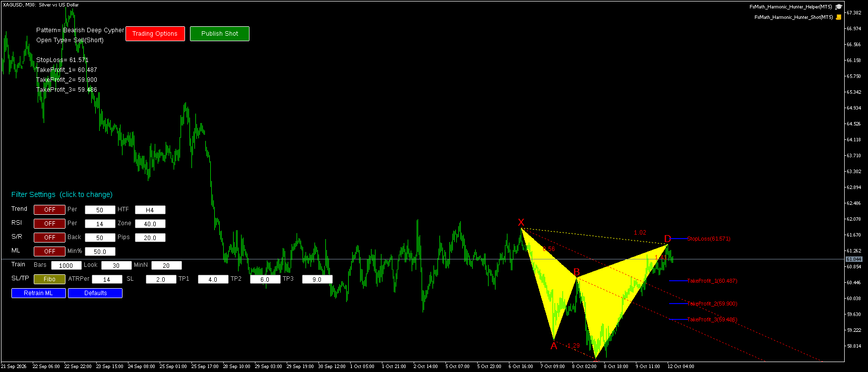Toggle the ML filter OFF button
This screenshot has height=372, width=868.
point(50,251)
